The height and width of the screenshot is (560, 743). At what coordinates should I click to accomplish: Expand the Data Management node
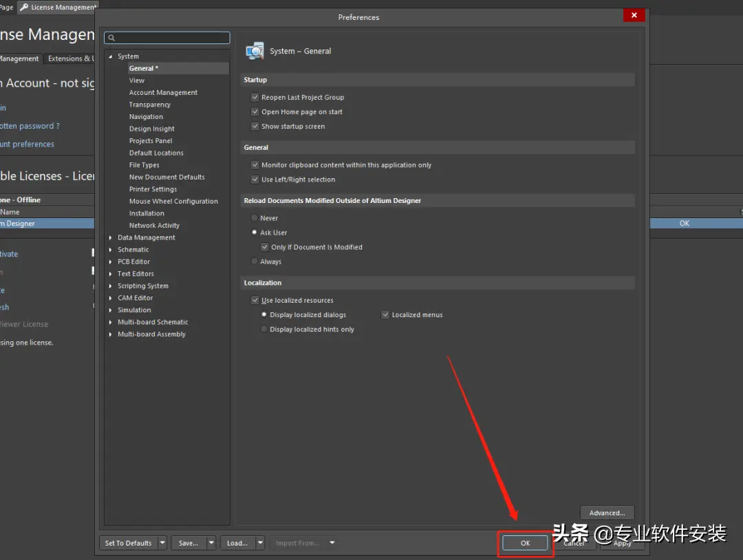pos(110,237)
